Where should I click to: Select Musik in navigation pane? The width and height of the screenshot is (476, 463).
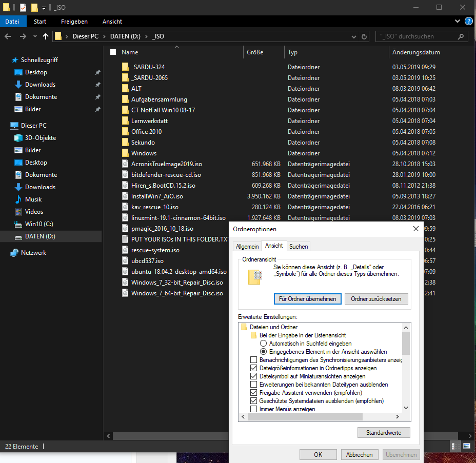[x=33, y=199]
